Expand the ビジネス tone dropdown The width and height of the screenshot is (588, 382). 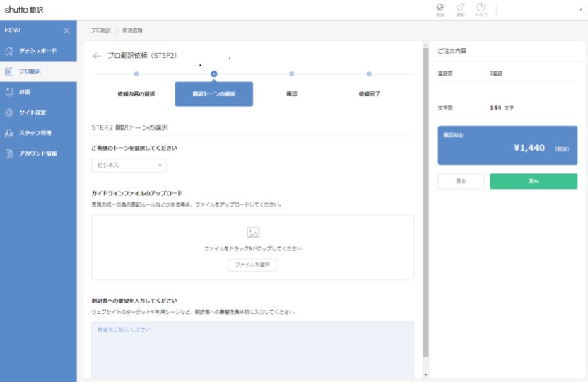(x=129, y=165)
